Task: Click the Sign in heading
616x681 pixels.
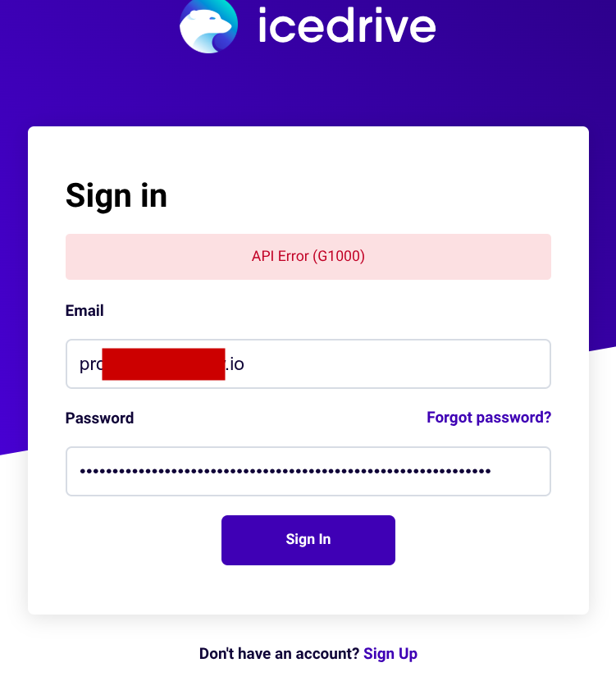Action: (x=116, y=195)
